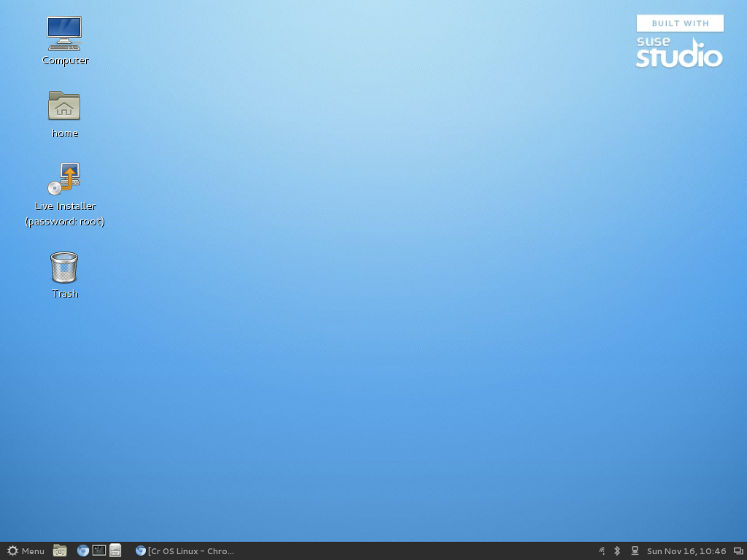747x560 pixels.
Task: Click the gear icon beside Menu
Action: tap(12, 551)
